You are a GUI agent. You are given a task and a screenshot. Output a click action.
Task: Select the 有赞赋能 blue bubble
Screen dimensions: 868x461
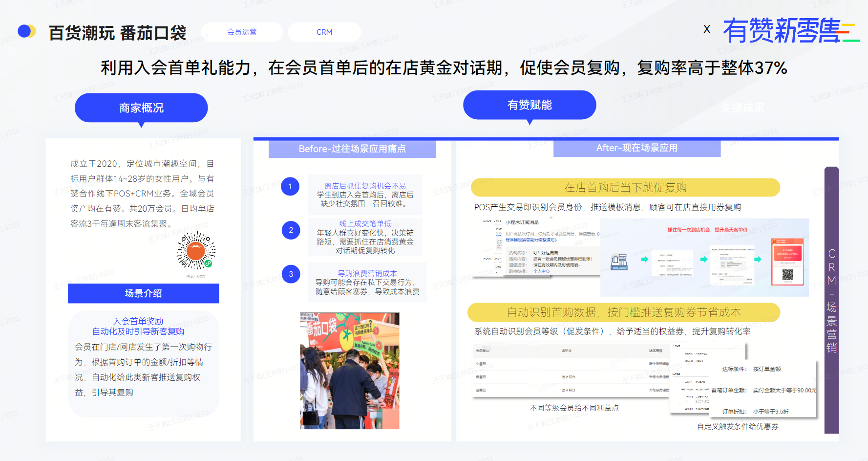pos(529,105)
